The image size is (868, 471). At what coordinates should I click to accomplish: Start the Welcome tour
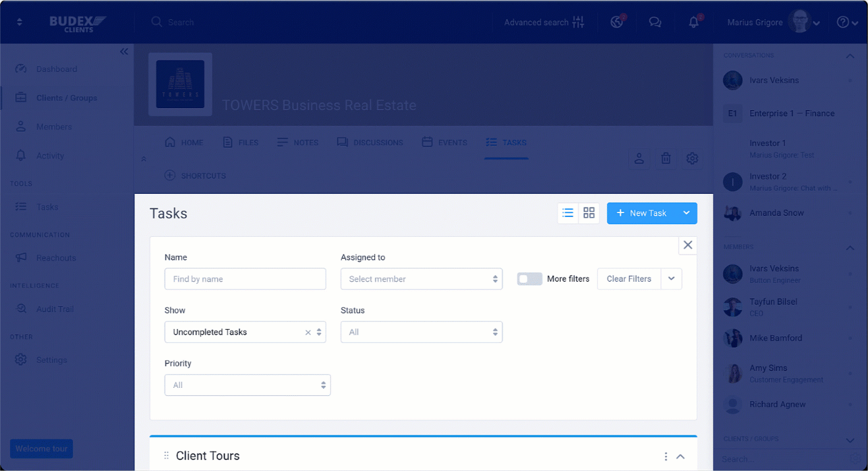[42, 449]
